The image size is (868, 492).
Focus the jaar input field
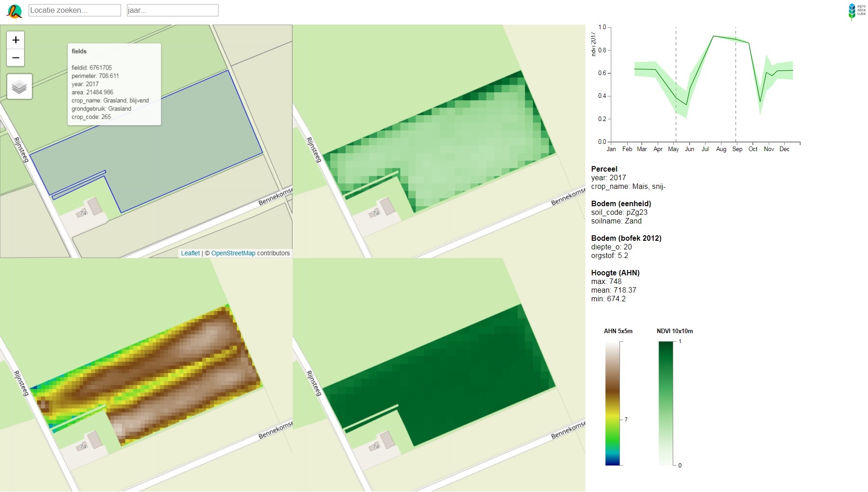pyautogui.click(x=173, y=10)
